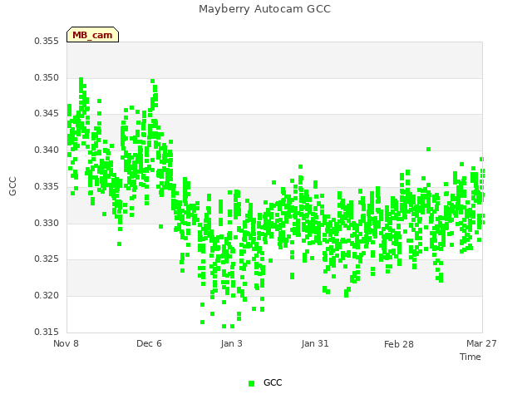Click the 0.355 y-axis label

(47, 41)
